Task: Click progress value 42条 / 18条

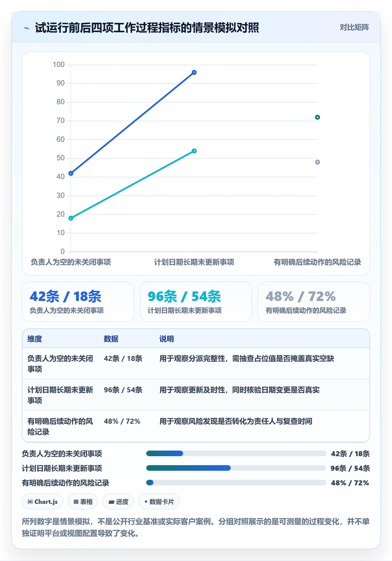Action: pyautogui.click(x=350, y=454)
